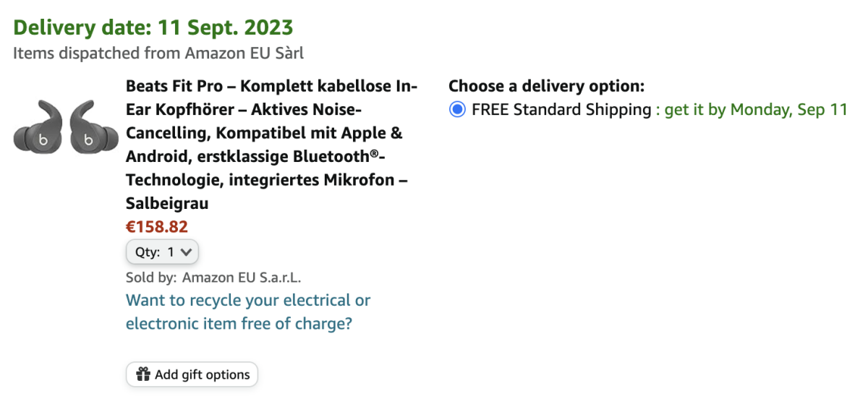Select the FREE Standard Shipping radio button
Screen dimensions: 868x399
(x=457, y=110)
